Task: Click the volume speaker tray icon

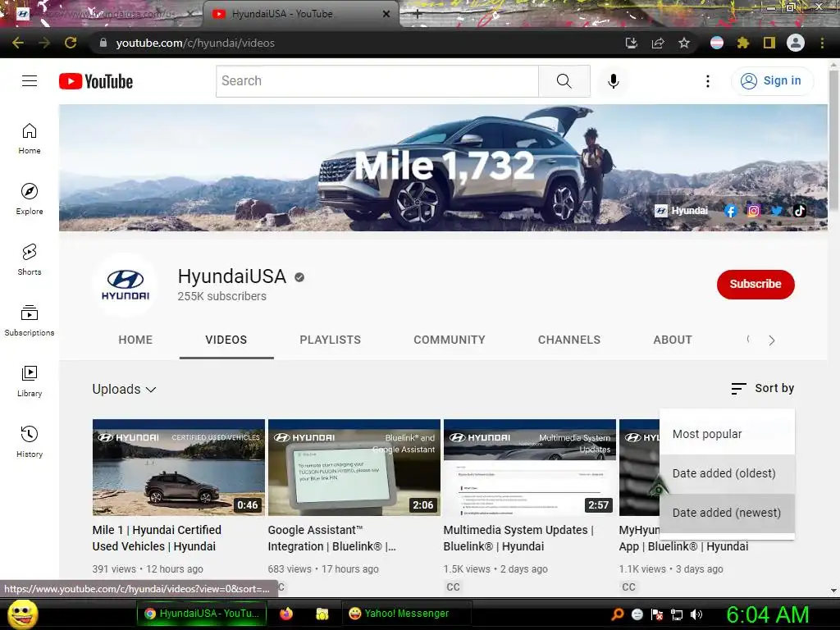Action: pos(696,614)
